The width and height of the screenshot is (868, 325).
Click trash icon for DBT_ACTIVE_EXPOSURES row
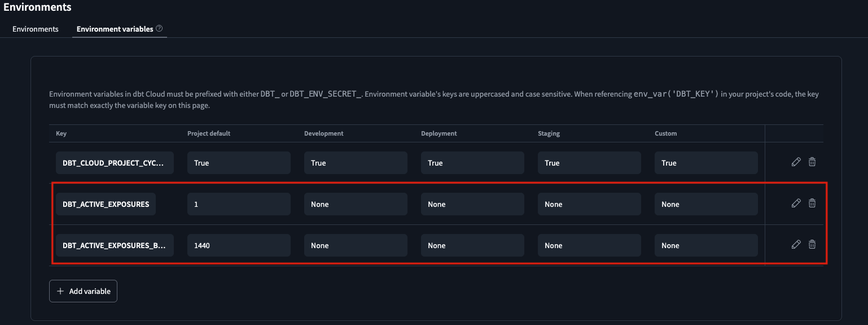812,203
